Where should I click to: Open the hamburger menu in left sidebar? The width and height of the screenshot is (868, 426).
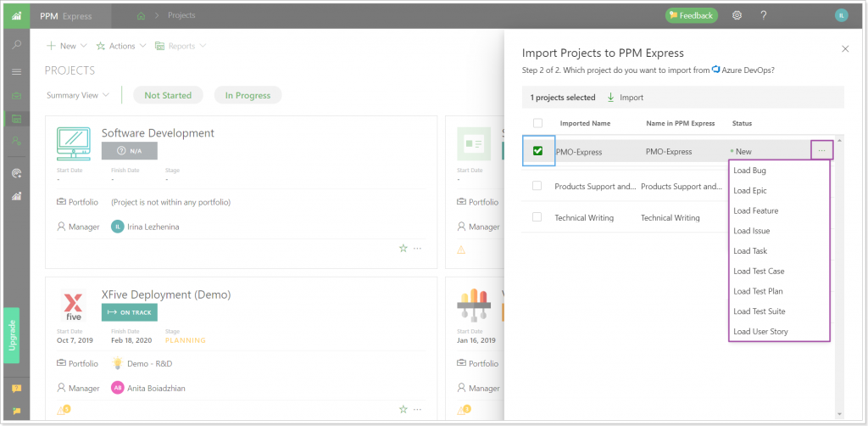tap(17, 71)
